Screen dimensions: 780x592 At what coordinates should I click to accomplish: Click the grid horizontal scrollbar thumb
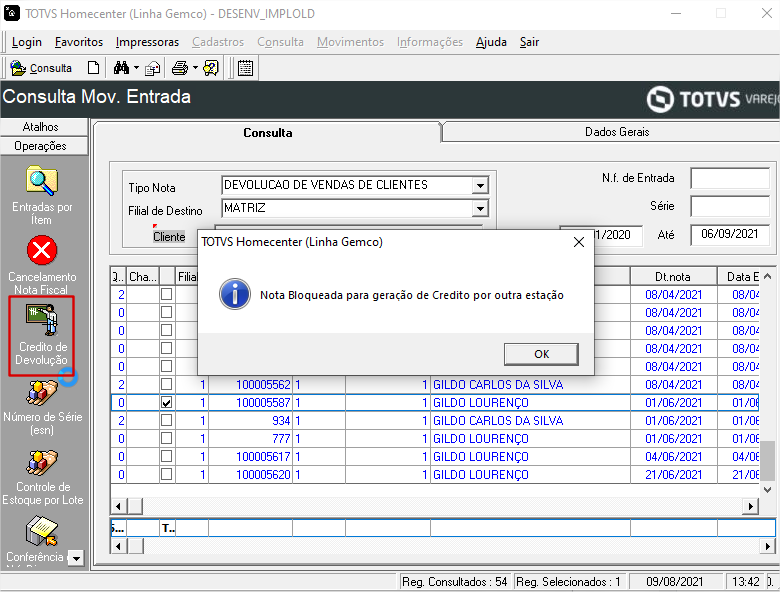135,506
